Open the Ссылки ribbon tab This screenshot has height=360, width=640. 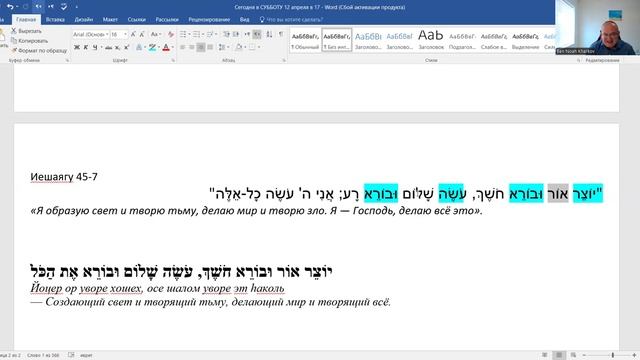pos(136,20)
